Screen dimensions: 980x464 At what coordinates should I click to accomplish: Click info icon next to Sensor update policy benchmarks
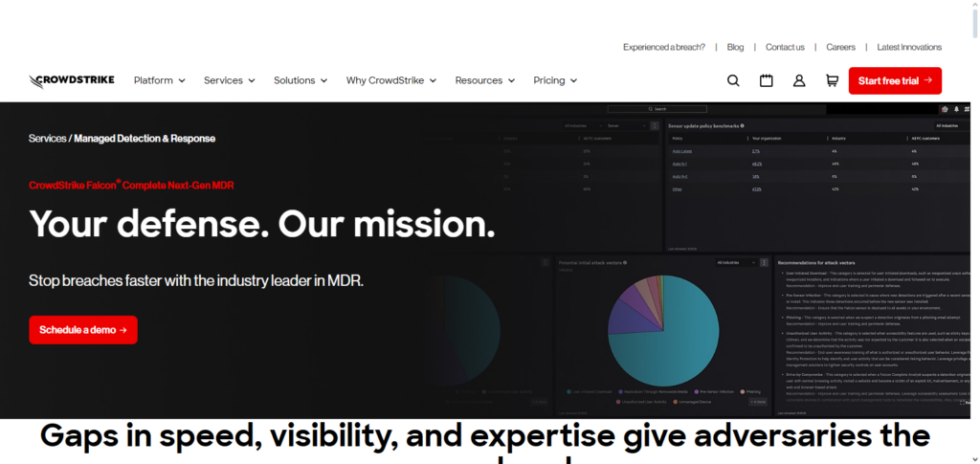pyautogui.click(x=743, y=125)
